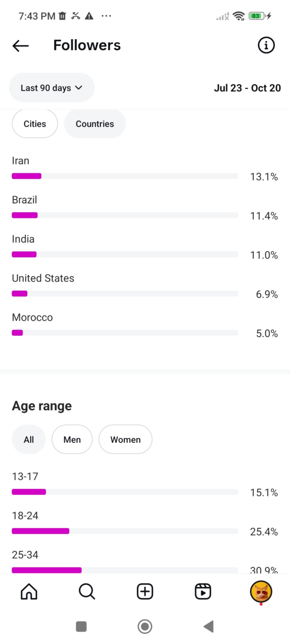The width and height of the screenshot is (290, 644).
Task: Tap the create new post icon
Action: (145, 591)
